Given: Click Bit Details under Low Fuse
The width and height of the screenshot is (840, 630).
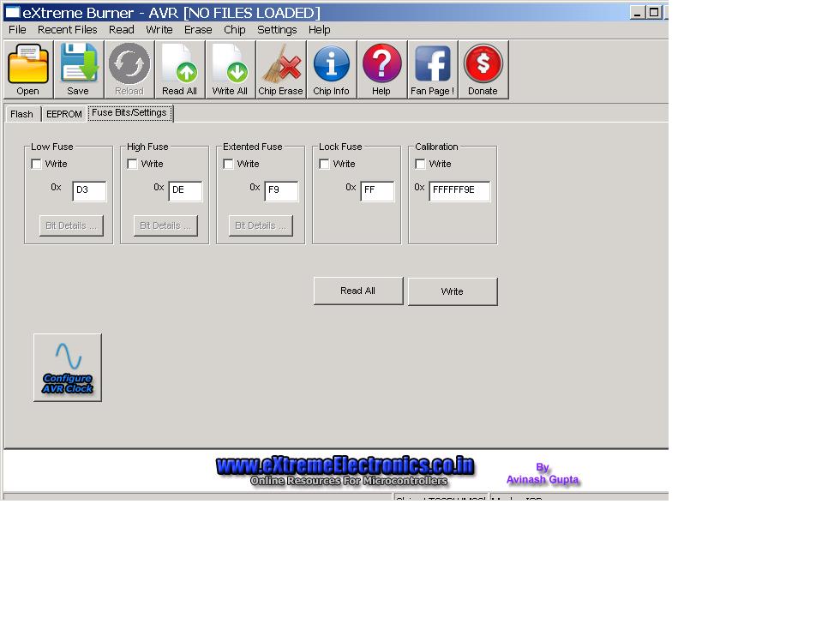Looking at the screenshot, I should coord(71,226).
